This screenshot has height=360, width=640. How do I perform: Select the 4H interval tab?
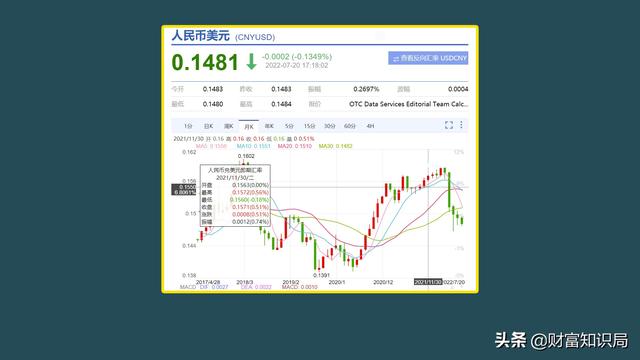[x=370, y=126]
